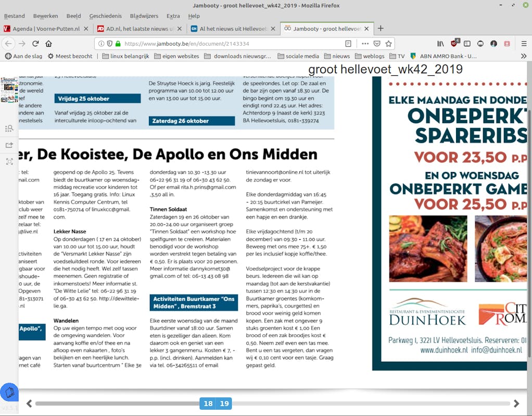The height and width of the screenshot is (416, 532).
Task: Click the address bar URL field
Action: pos(229,44)
